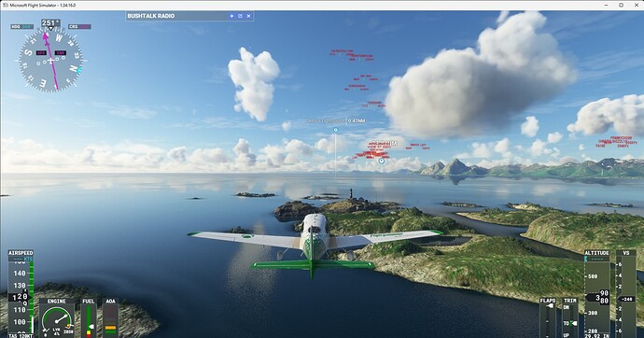Click the 251° heading indicator
Image resolution: width=644 pixels, height=338 pixels.
(50, 23)
